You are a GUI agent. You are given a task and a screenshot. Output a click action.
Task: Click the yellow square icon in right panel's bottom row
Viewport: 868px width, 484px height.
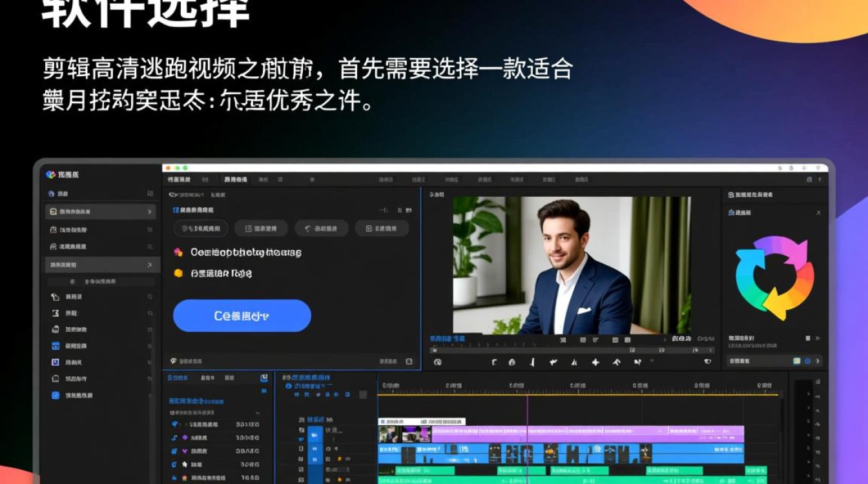click(x=797, y=361)
